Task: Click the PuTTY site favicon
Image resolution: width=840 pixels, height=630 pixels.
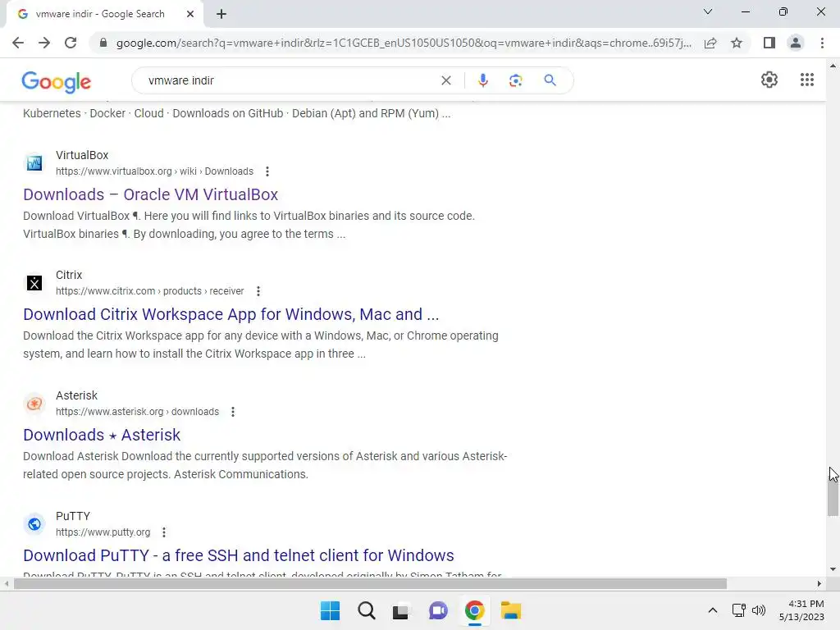Action: point(34,524)
